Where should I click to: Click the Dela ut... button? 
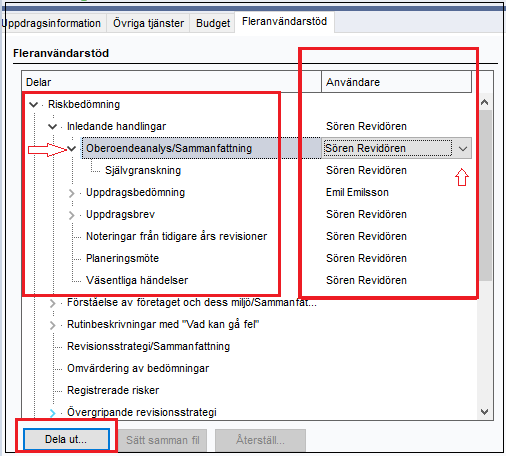[x=66, y=439]
